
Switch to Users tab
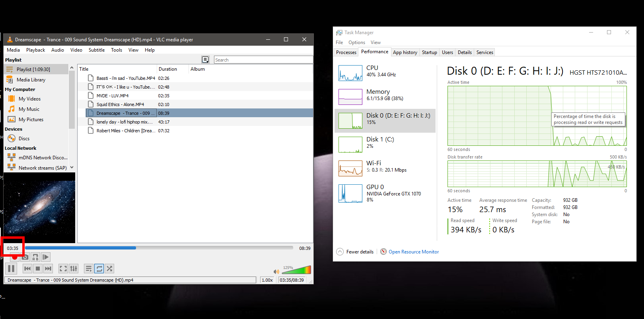447,52
